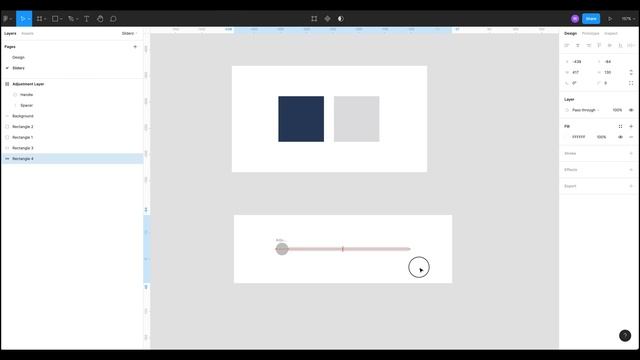Open the Pass through blend mode dropdown
The height and width of the screenshot is (360, 640).
585,110
